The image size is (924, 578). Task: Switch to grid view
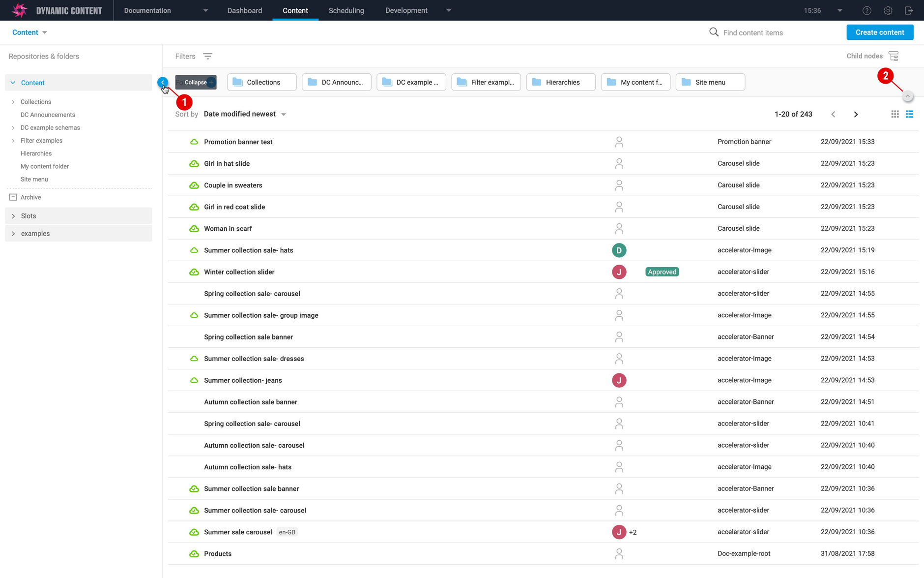click(x=895, y=114)
